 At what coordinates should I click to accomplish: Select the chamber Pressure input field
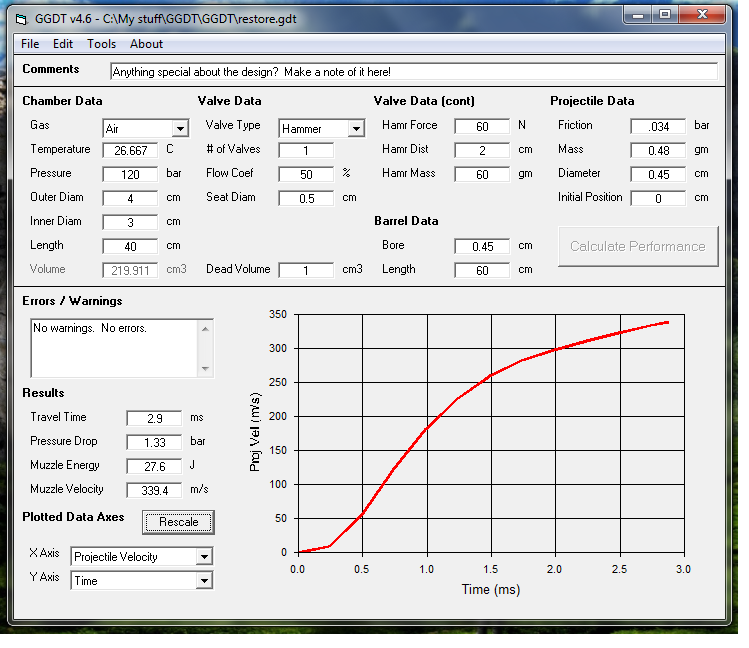[130, 174]
